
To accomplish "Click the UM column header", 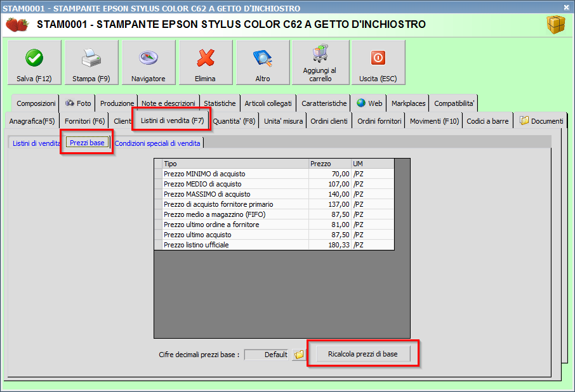I will click(x=373, y=164).
